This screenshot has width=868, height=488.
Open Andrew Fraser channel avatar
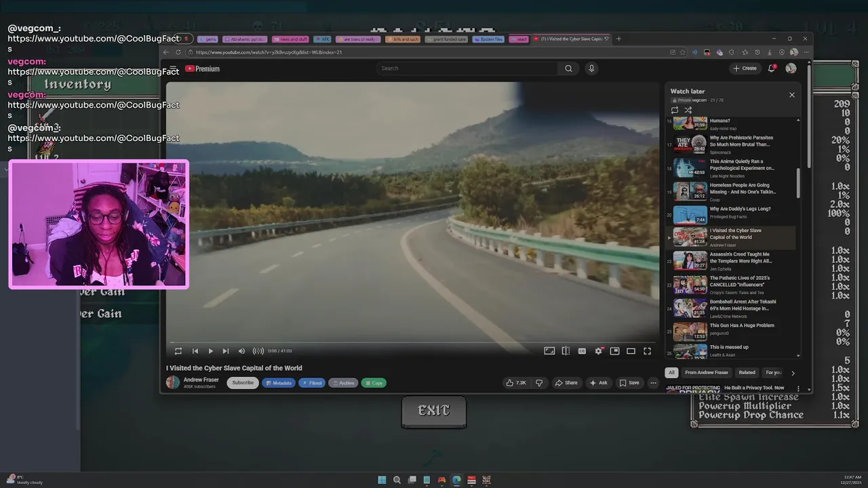[x=173, y=382]
